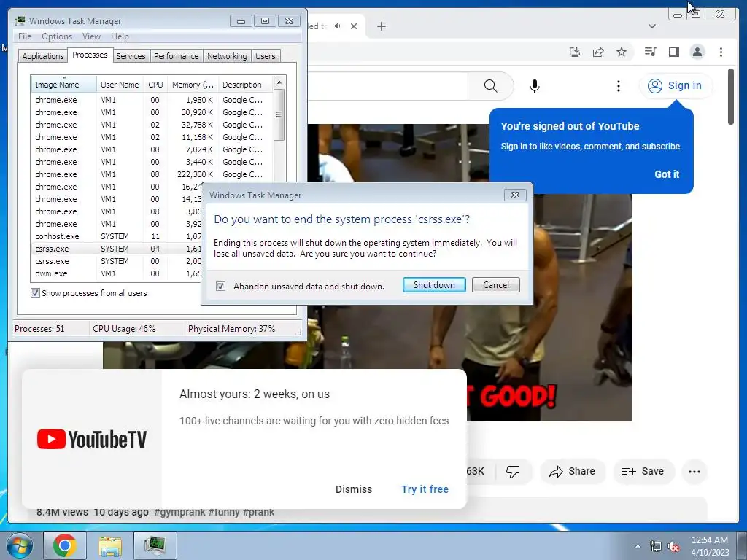
Task: Switch to the Services tab
Action: point(131,56)
